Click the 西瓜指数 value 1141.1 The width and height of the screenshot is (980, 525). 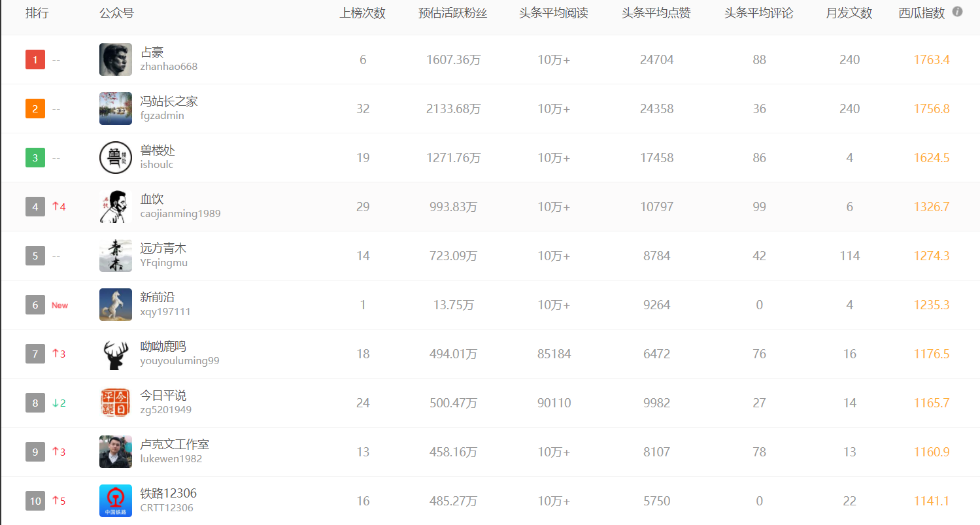pos(932,501)
